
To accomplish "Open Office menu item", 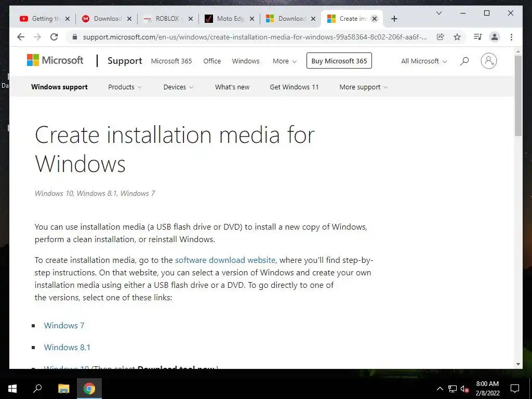I will point(212,61).
